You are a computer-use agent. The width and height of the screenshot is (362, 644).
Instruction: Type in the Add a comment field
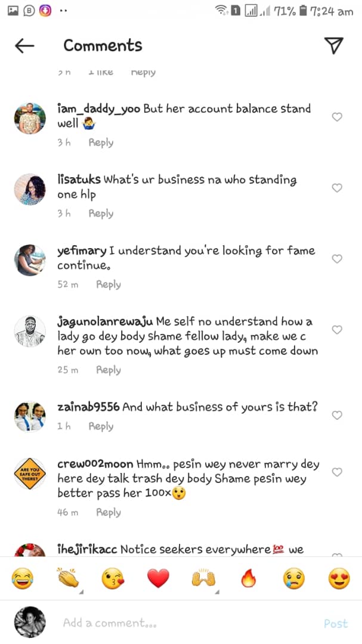[179, 623]
